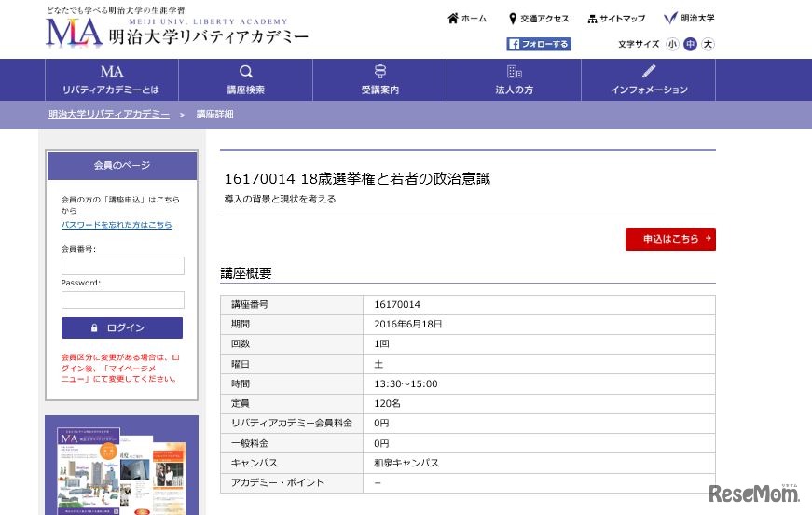Open the 受講案内 menu item
Image resolution: width=812 pixels, height=515 pixels.
click(x=380, y=80)
